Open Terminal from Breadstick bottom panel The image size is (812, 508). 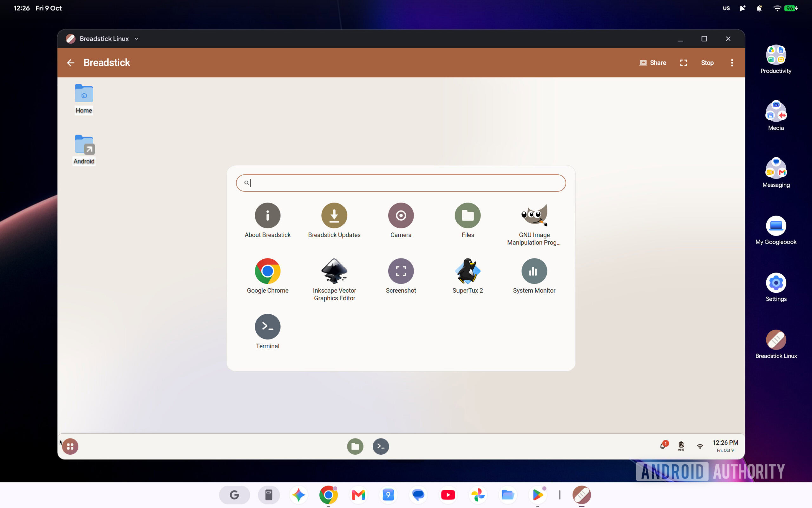381,446
